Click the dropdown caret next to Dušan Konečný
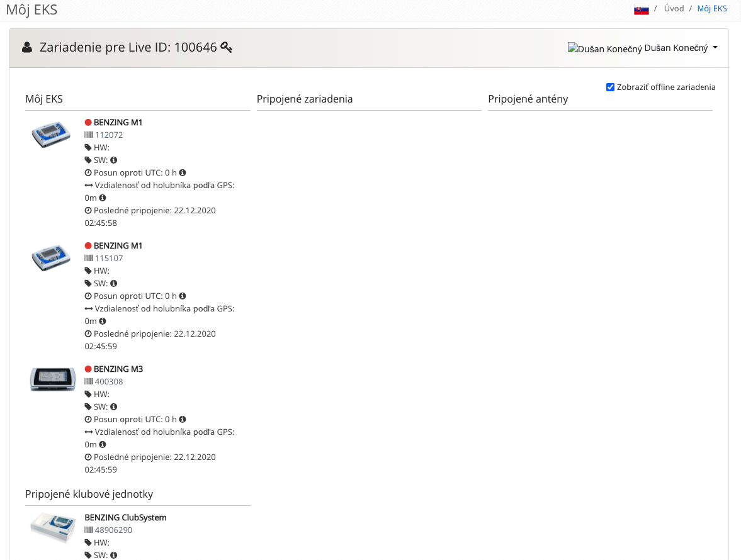 tap(715, 48)
